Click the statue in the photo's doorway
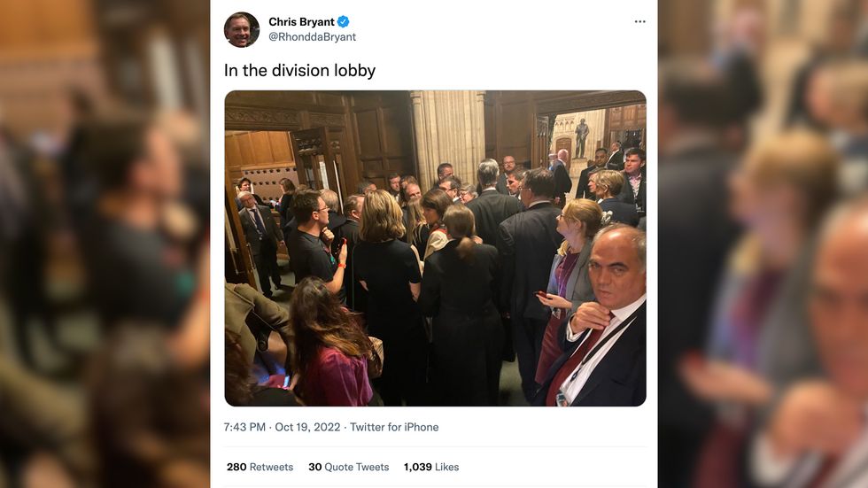The width and height of the screenshot is (868, 488). (x=582, y=138)
